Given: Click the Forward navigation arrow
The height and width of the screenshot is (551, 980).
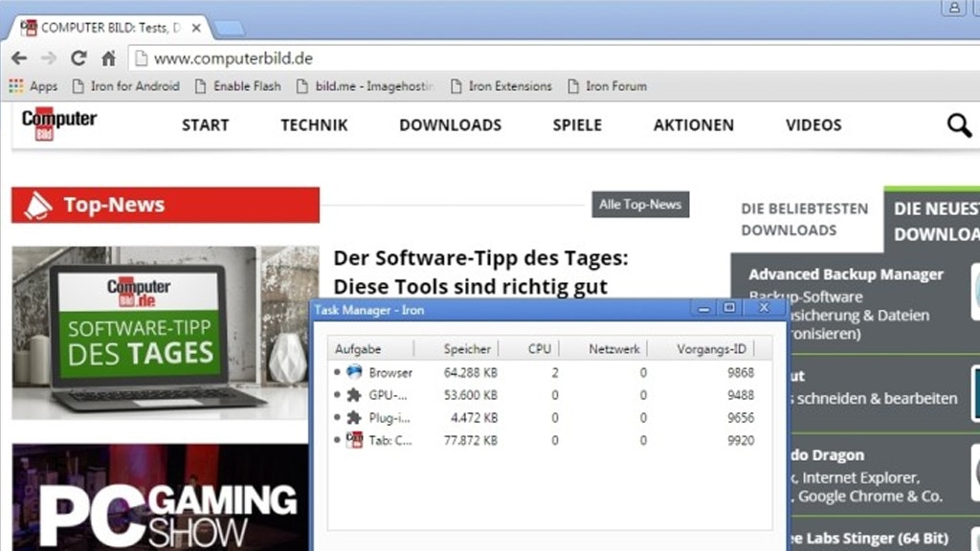Looking at the screenshot, I should tap(47, 58).
